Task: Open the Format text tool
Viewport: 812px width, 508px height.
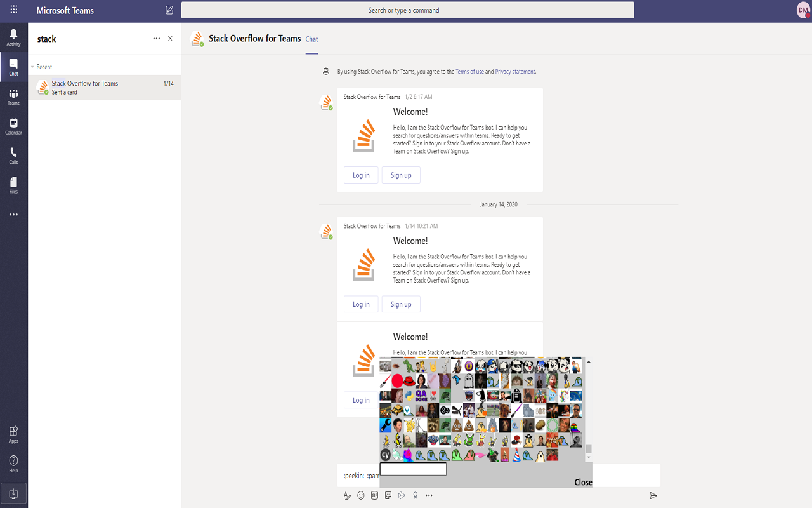Action: tap(347, 495)
